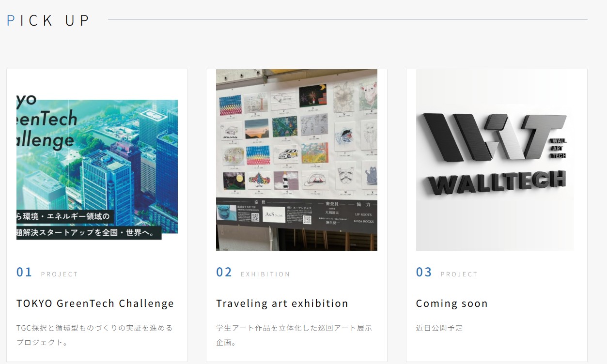Read the TGC採択 project description text
This screenshot has height=364, width=607.
click(95, 335)
